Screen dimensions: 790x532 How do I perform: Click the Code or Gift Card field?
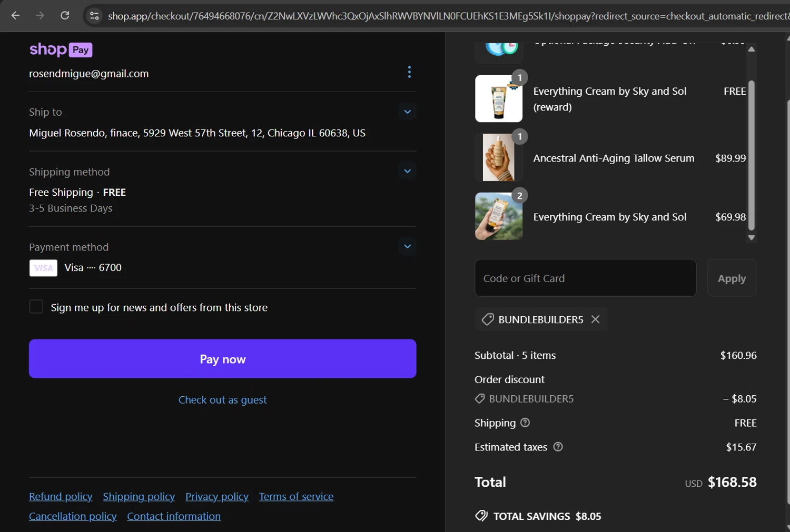point(586,278)
